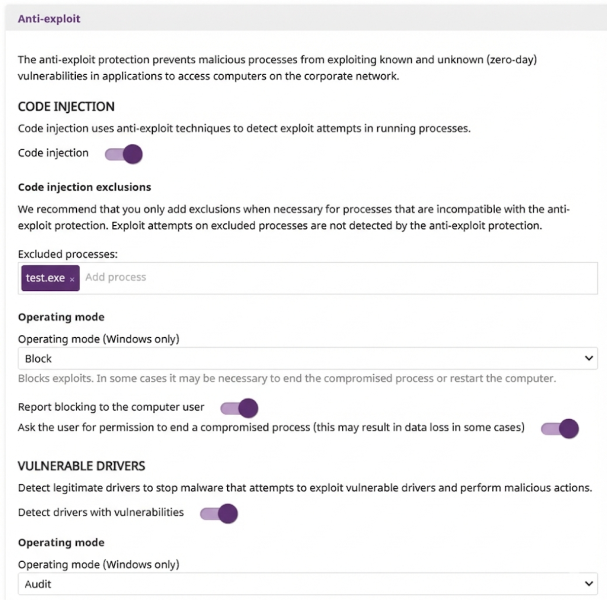This screenshot has width=607, height=600.
Task: Turn off Report blocking to computer user
Action: [239, 408]
